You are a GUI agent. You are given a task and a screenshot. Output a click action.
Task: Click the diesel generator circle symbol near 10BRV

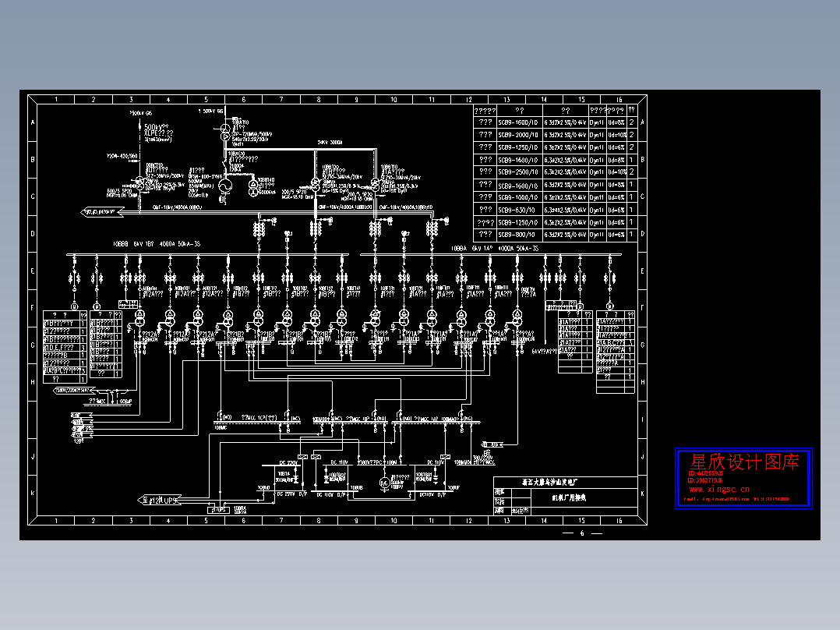(x=384, y=483)
